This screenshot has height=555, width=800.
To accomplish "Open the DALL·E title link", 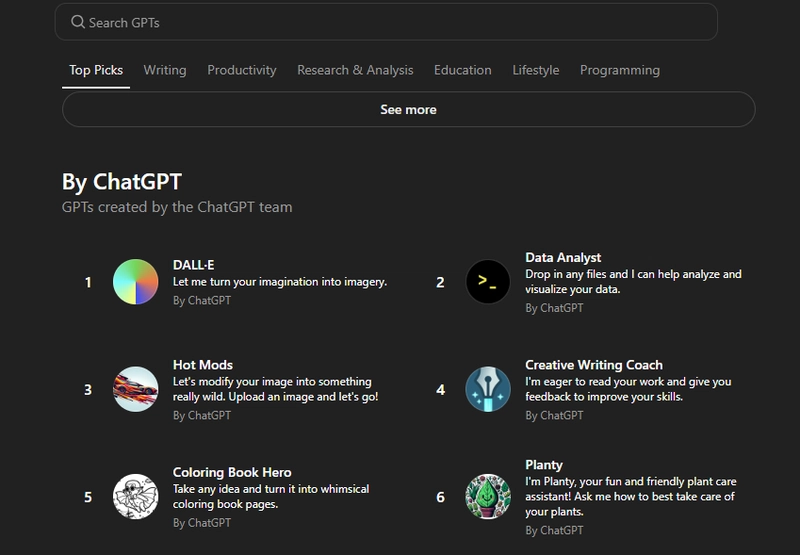I will (x=193, y=265).
